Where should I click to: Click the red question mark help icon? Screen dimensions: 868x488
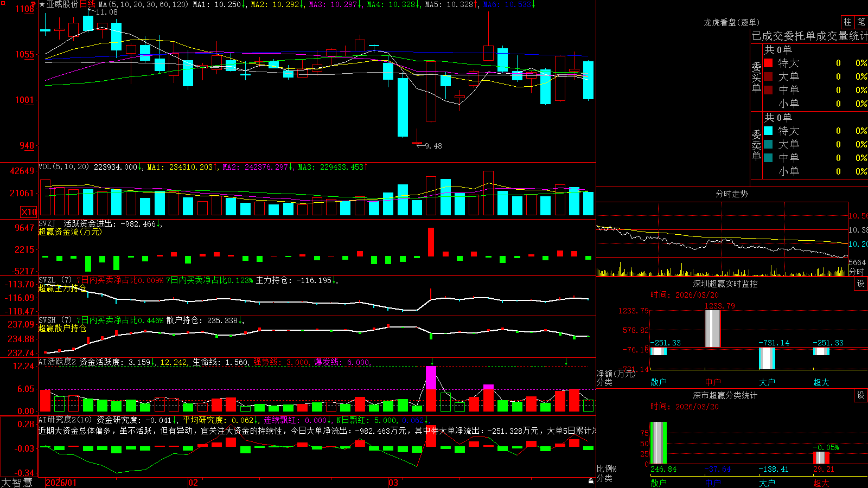point(33,4)
